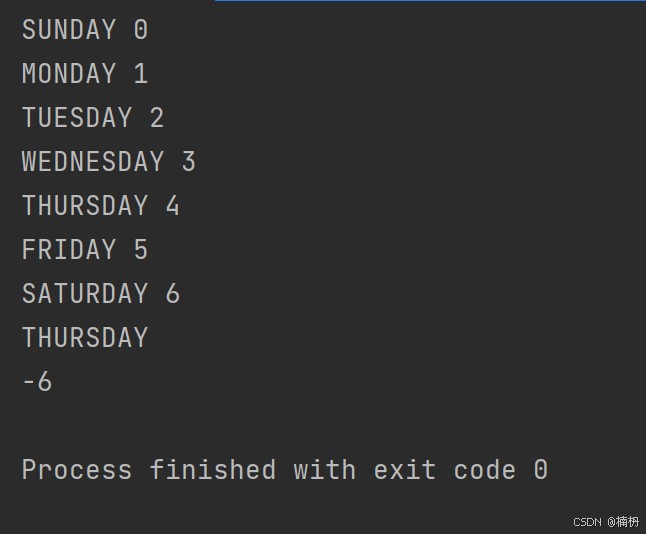Click the number 1 beside MONDAY
The height and width of the screenshot is (534, 646).
point(141,74)
